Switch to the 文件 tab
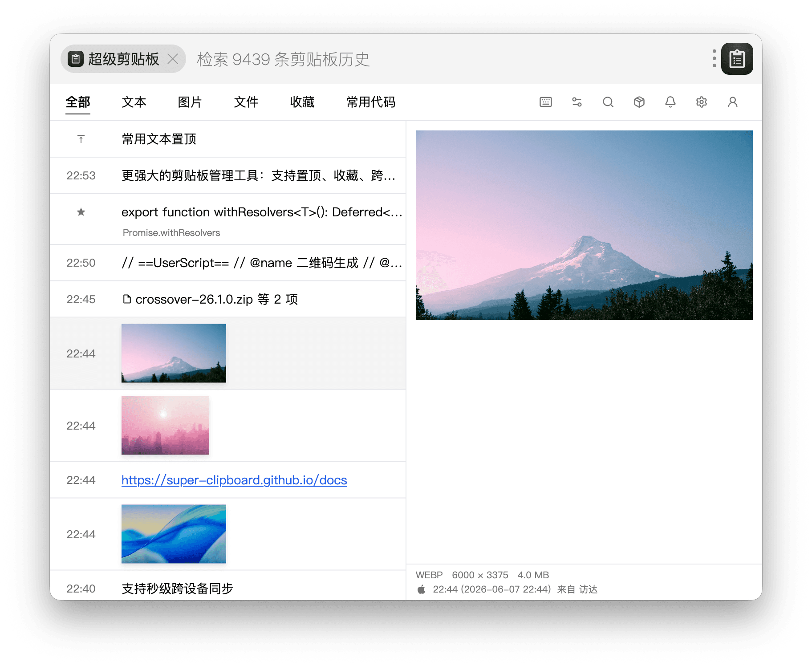This screenshot has width=812, height=666. coord(246,102)
